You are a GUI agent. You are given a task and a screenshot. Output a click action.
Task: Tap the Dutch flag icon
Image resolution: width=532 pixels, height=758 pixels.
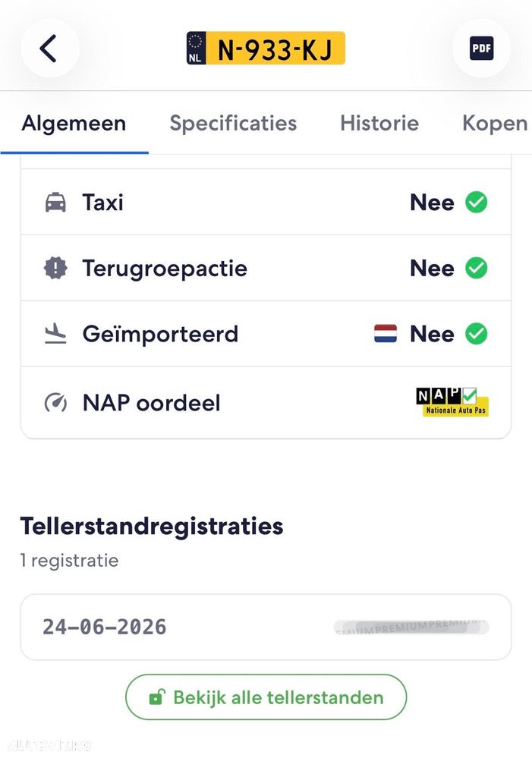coord(386,334)
